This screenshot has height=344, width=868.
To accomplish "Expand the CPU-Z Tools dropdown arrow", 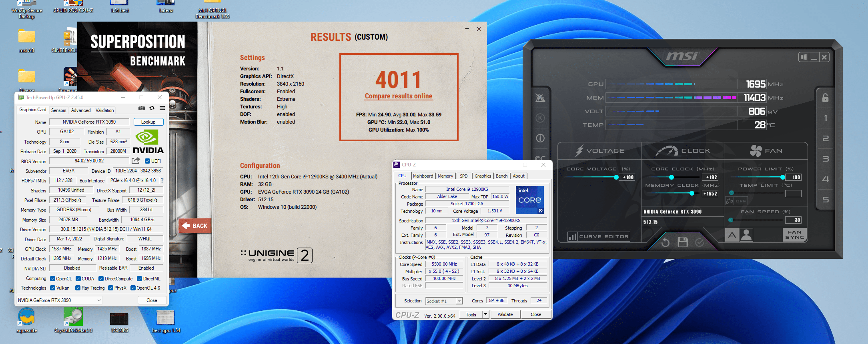I will pos(485,314).
